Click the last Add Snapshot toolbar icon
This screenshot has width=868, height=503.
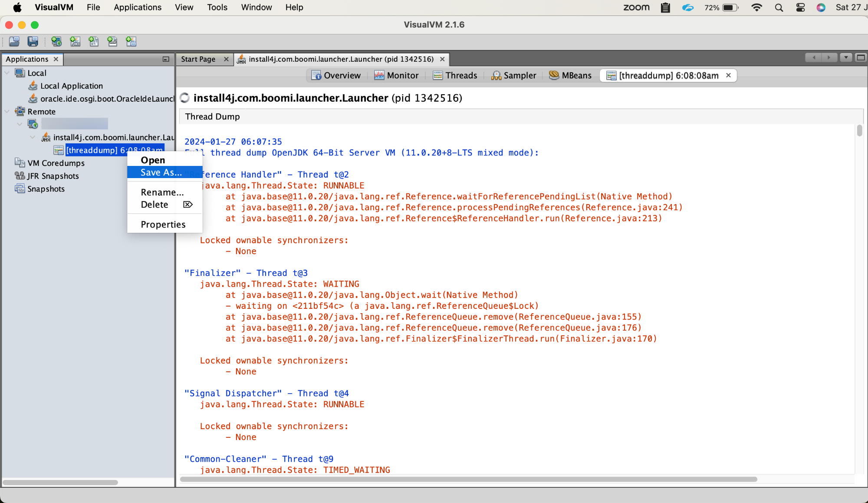tap(131, 41)
